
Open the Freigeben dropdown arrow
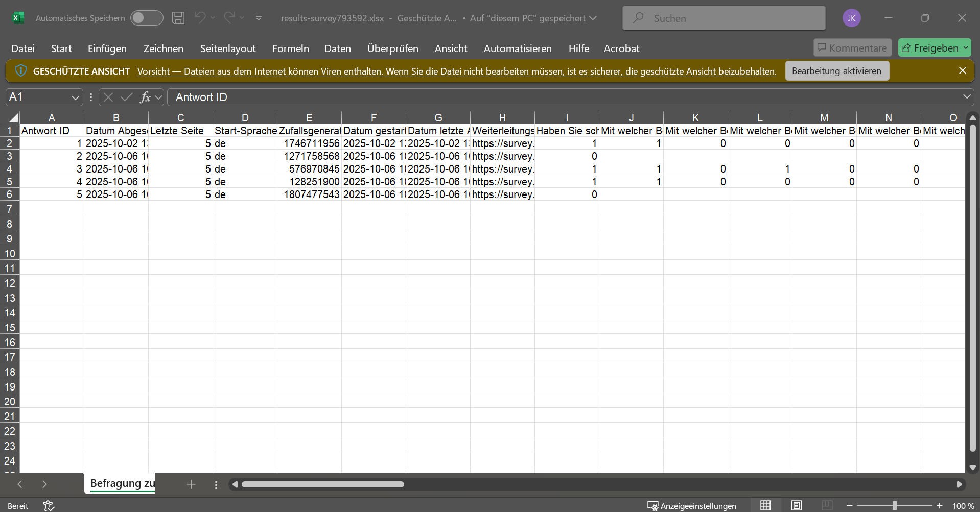tap(966, 48)
